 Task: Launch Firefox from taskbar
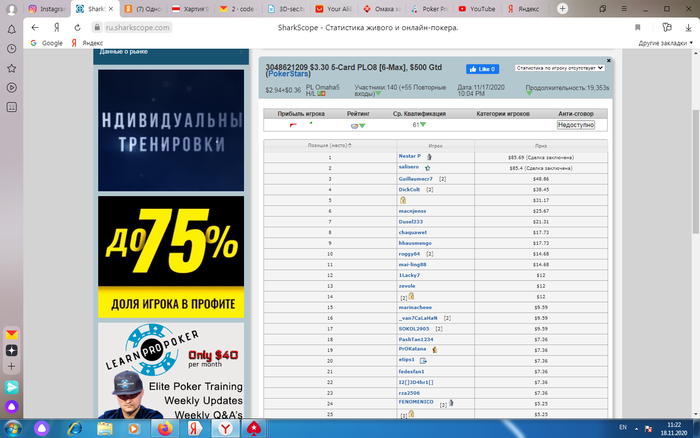165,429
